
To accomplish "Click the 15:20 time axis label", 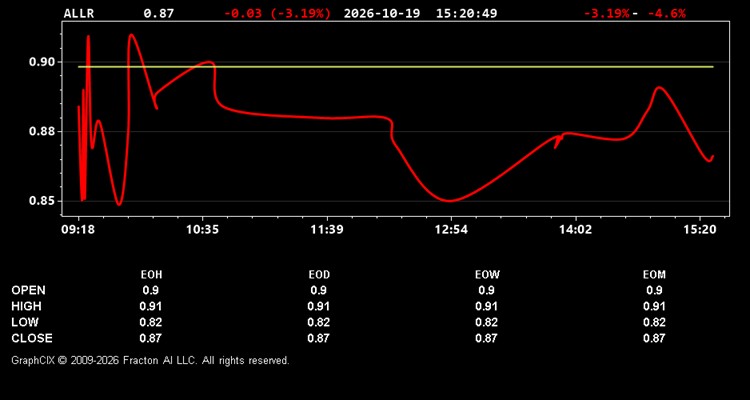I will 699,230.
